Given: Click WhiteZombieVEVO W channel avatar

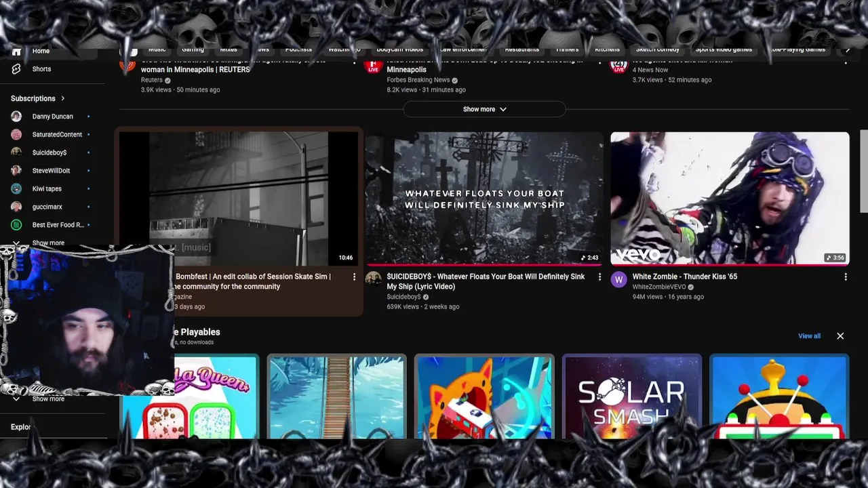Looking at the screenshot, I should coord(619,279).
